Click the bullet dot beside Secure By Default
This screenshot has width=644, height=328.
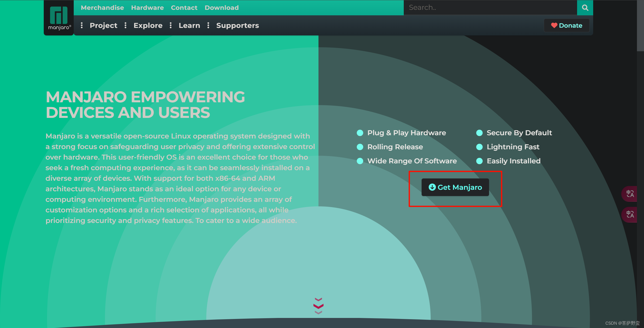tap(479, 133)
